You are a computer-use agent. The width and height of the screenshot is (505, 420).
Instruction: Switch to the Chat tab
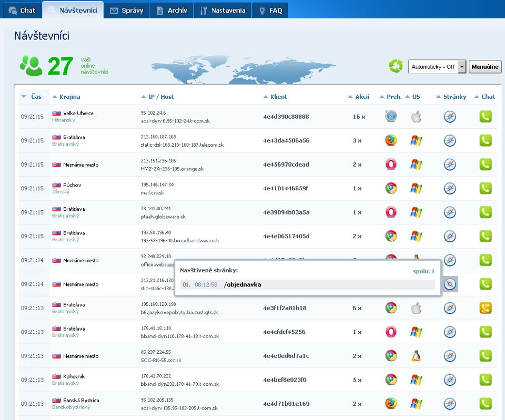22,11
